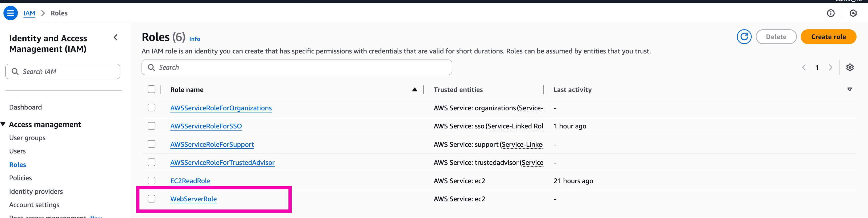The width and height of the screenshot is (868, 218).
Task: Open Policies in the sidebar
Action: [20, 178]
